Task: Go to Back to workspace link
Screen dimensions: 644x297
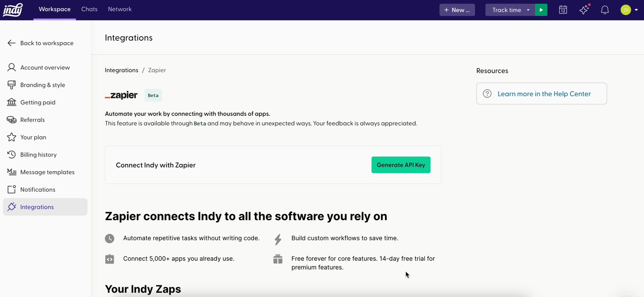Action: click(47, 43)
